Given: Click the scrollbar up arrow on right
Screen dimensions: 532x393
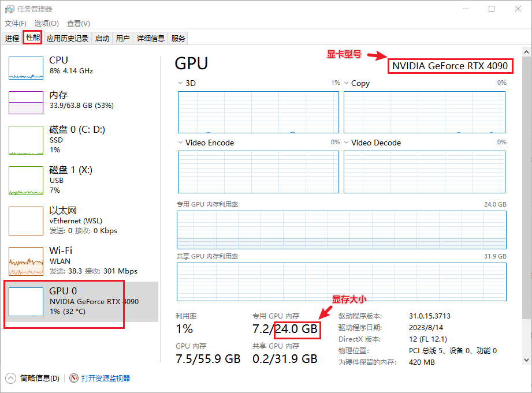Looking at the screenshot, I should [x=526, y=52].
